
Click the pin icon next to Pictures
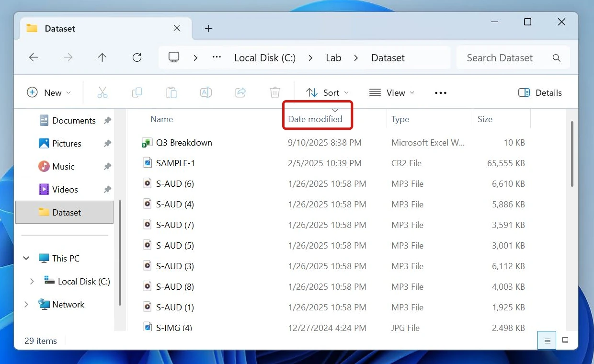(x=107, y=144)
